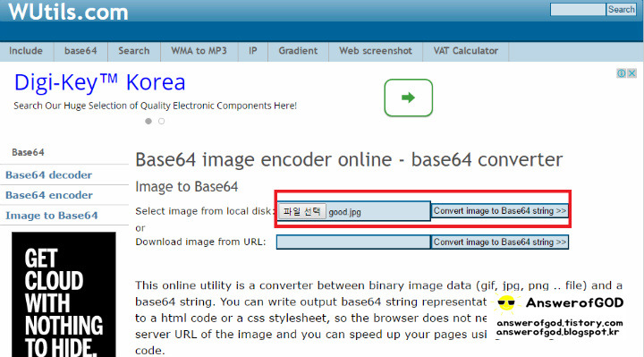
Task: Click the ad info icon
Action: click(x=622, y=73)
